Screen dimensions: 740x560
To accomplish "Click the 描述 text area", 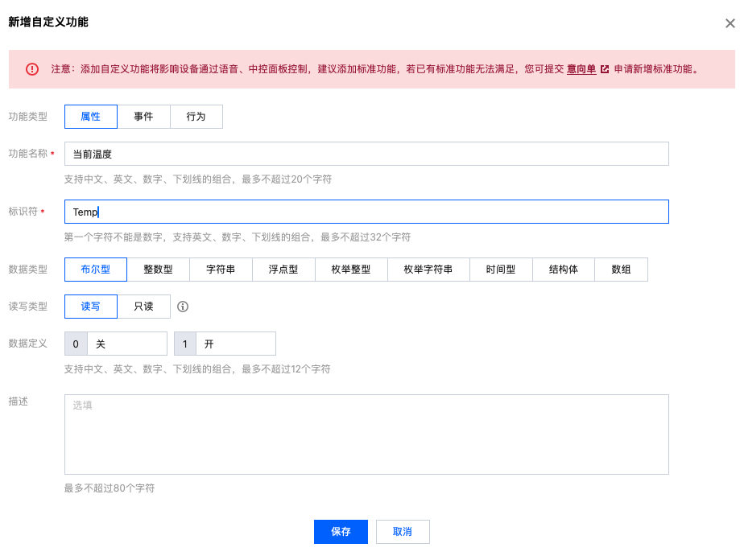I will [x=366, y=434].
